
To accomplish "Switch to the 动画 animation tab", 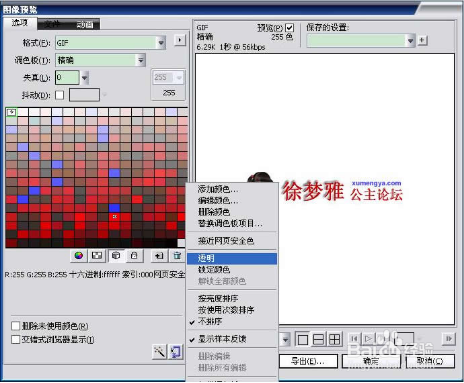I will pos(84,24).
